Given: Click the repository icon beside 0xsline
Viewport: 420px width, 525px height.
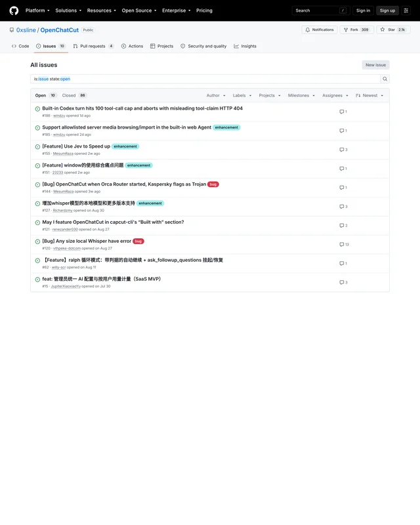Looking at the screenshot, I should 12,30.
